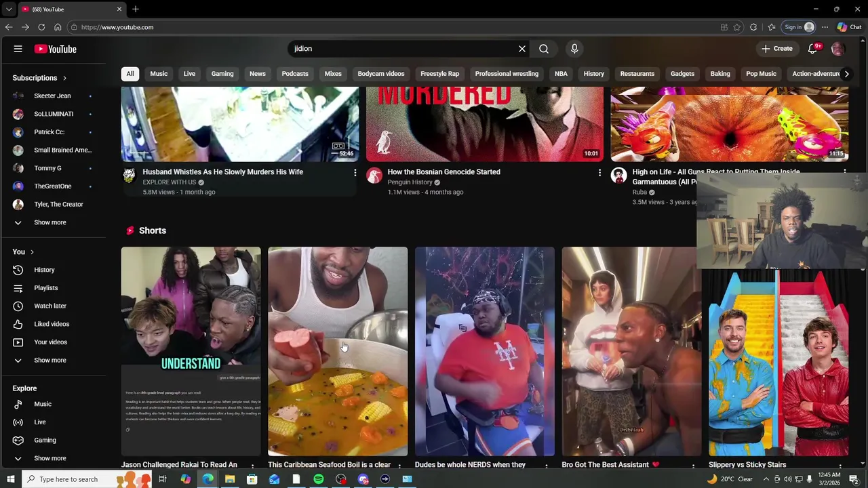Open the notifications bell
Screen dimensions: 868x488
[812, 49]
